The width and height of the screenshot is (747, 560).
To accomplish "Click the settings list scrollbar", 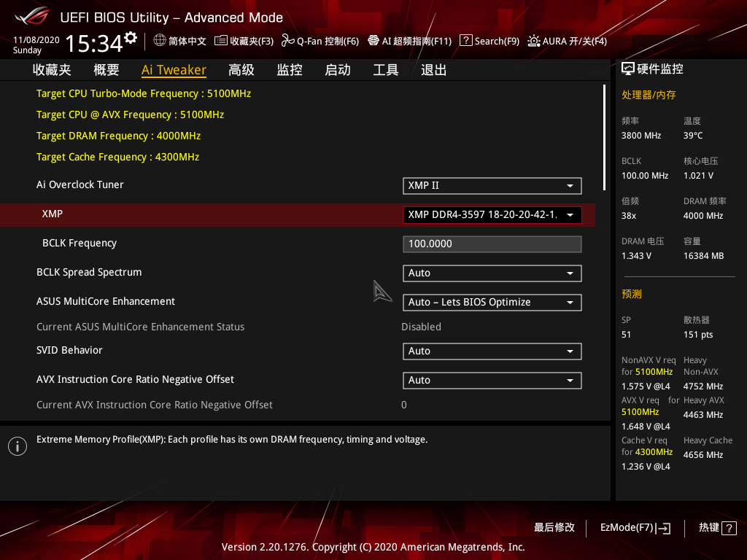I will click(x=604, y=138).
